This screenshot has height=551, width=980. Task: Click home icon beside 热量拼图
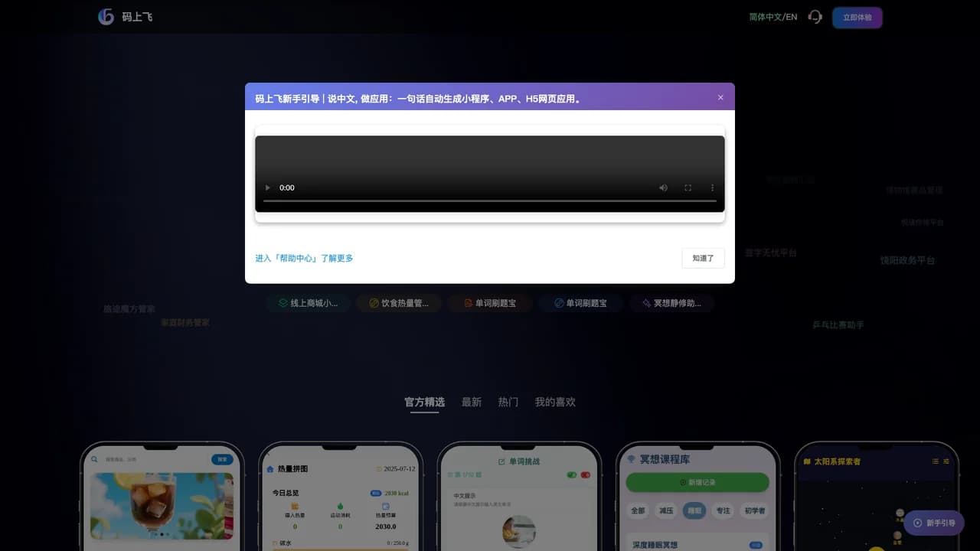(x=269, y=468)
